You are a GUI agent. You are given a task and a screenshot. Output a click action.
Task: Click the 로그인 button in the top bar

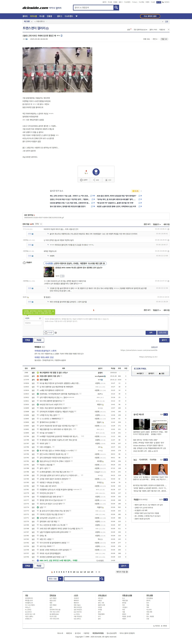pos(159,2)
